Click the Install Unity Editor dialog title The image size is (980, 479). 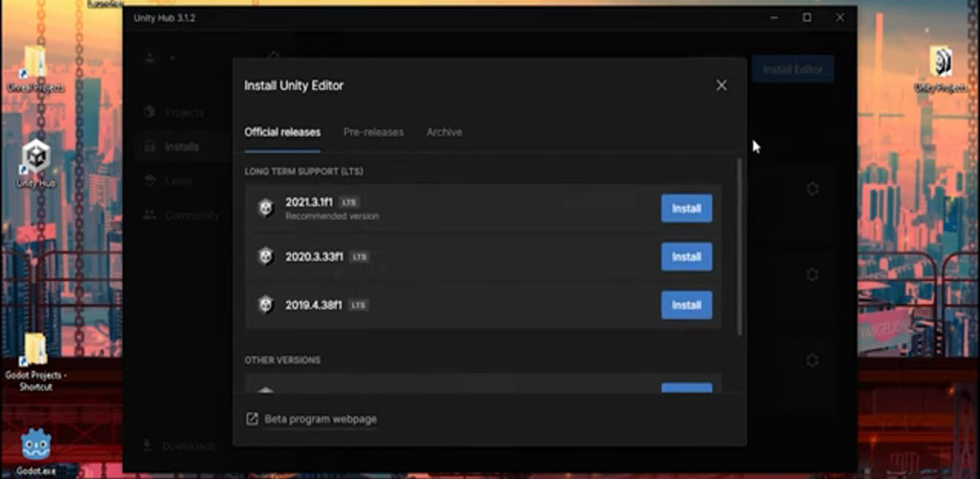[294, 85]
